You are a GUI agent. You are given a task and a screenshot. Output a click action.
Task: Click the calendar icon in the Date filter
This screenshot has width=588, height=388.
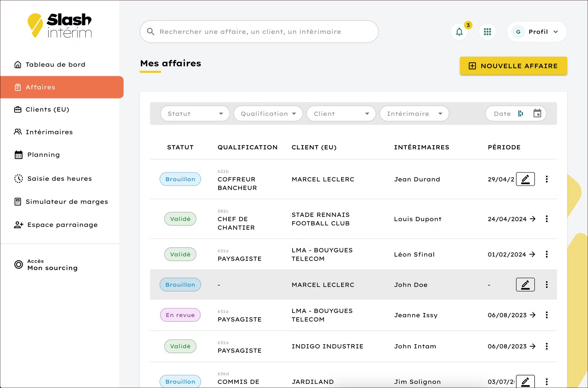click(x=537, y=113)
